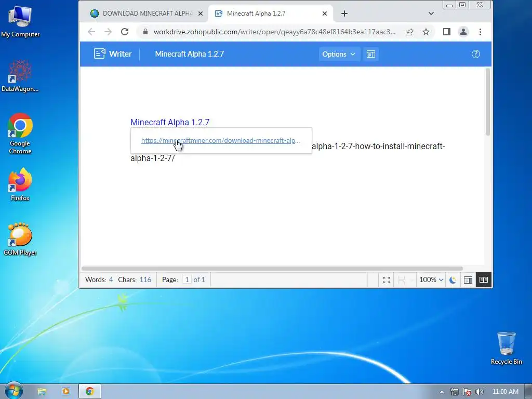This screenshot has width=532, height=399.
Task: Toggle Chrome side panel
Action: tap(446, 32)
